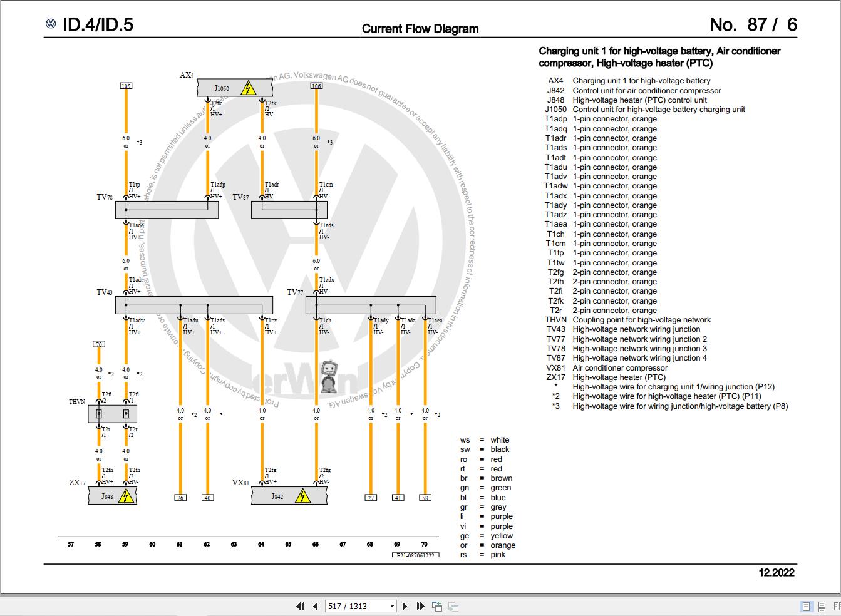Click the greyed go-to-next-view icon
The image size is (841, 616).
pos(453,606)
